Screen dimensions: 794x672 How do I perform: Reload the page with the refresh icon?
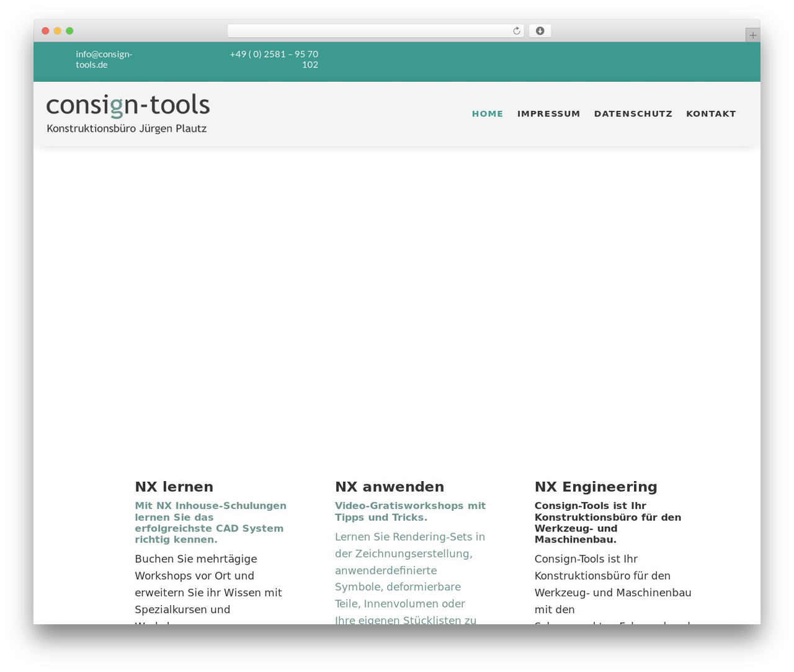516,31
